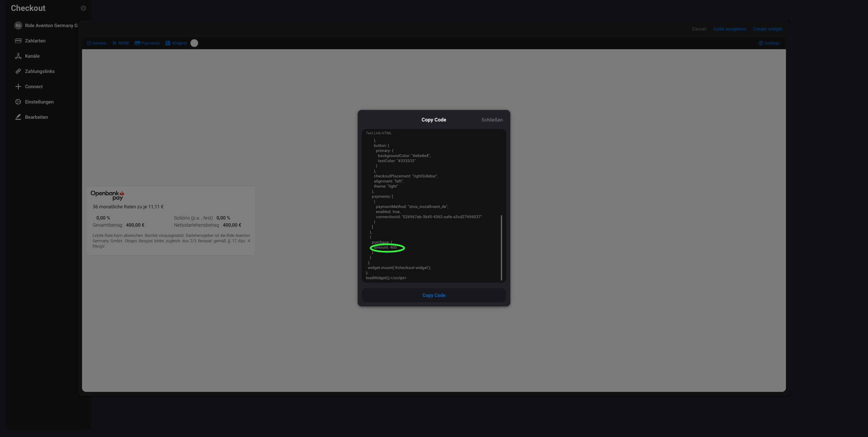Click the Zahlarten card icon

[x=18, y=41]
